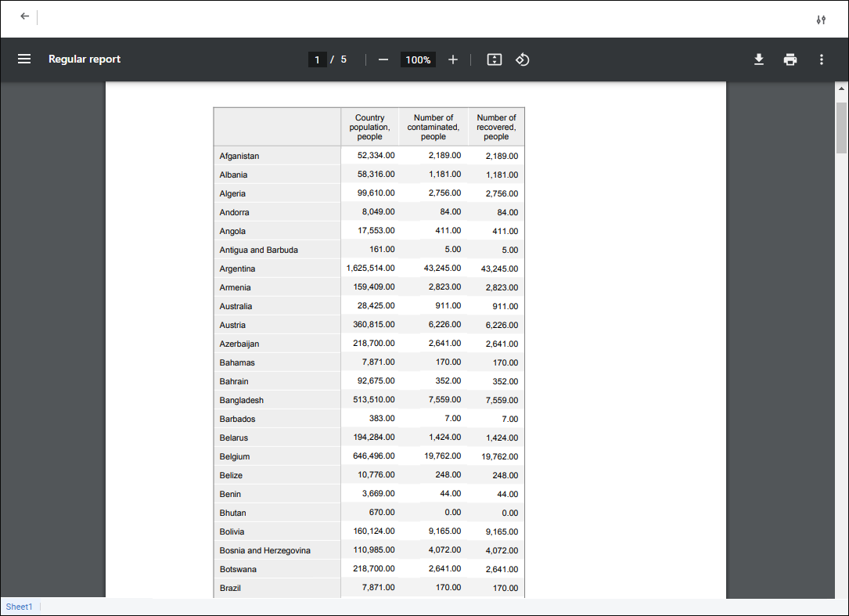Switch to the Sheet1 tab

coord(20,607)
